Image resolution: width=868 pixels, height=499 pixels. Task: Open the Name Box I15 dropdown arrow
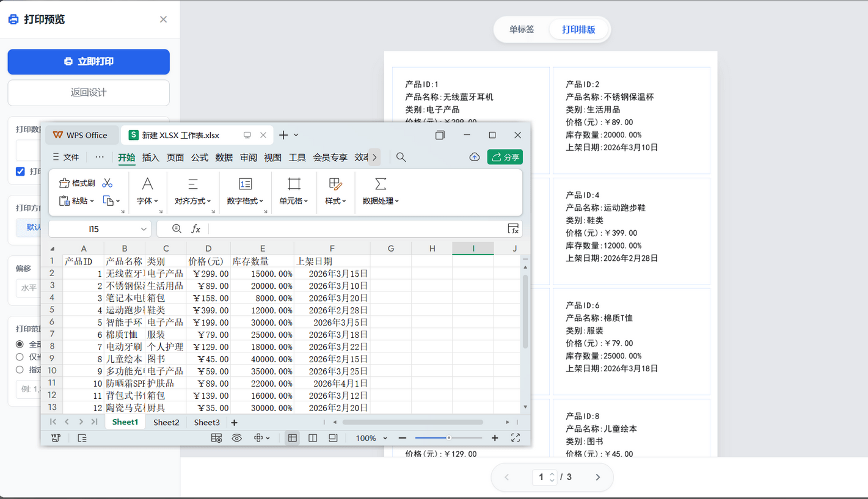pyautogui.click(x=144, y=229)
